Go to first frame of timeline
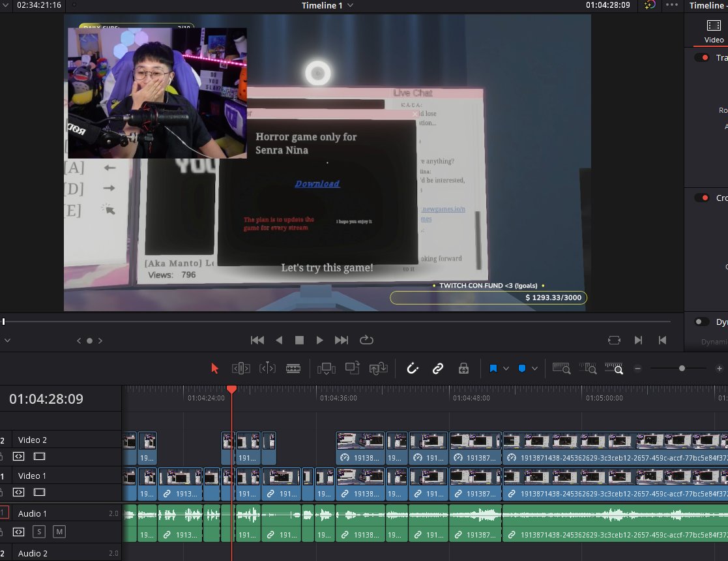The image size is (728, 561). pyautogui.click(x=257, y=341)
